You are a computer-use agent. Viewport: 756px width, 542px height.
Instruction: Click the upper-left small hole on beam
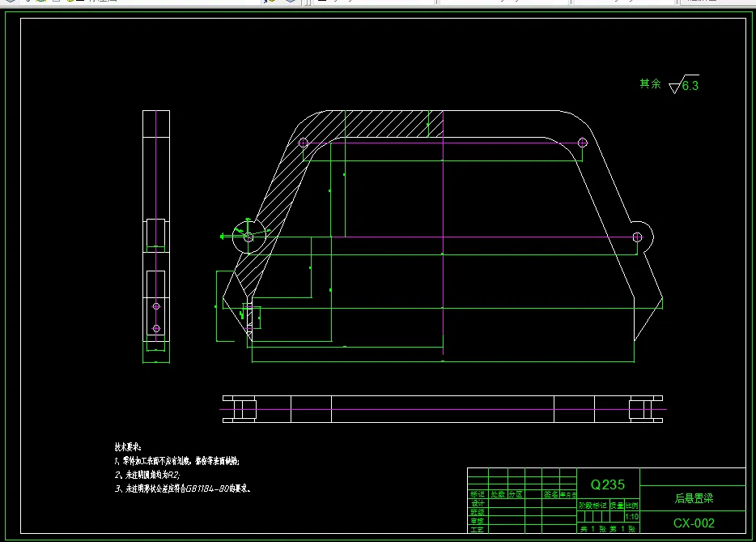[304, 143]
